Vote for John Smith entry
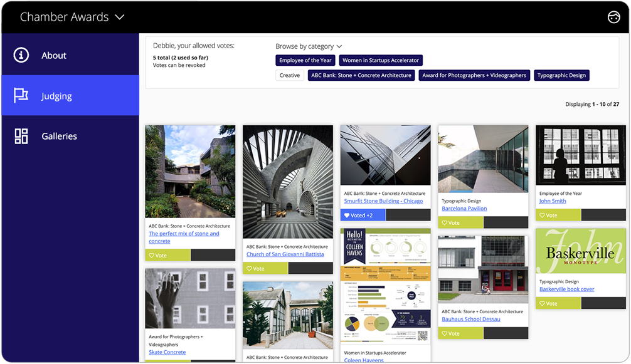631x364 pixels. [x=558, y=215]
